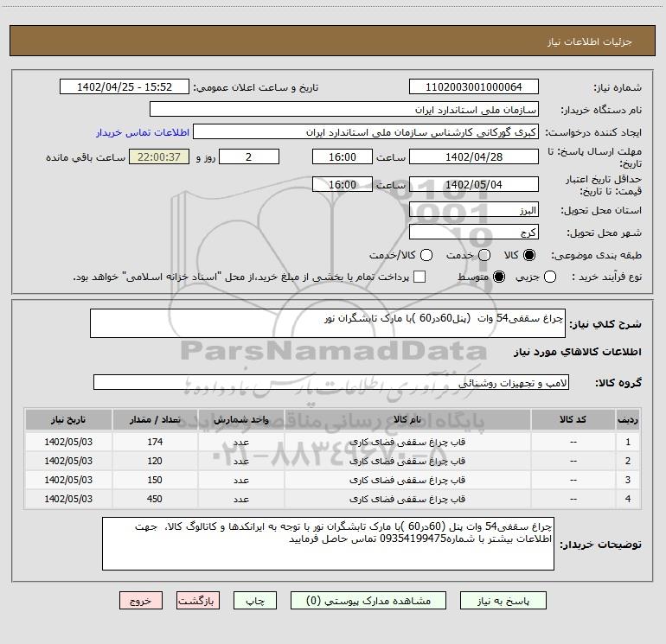This screenshot has width=666, height=644.
Task: Click the price validity time field
Action: point(343,184)
